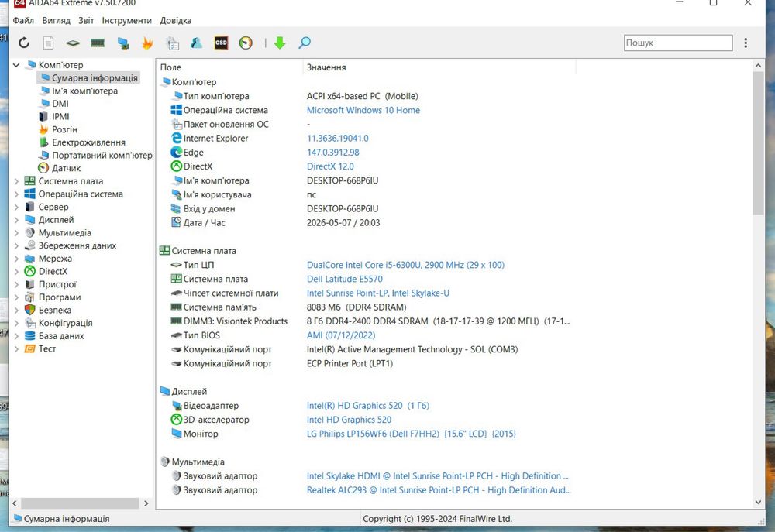Open the CPU chip toolbar icon
The width and height of the screenshot is (775, 532).
[73, 43]
